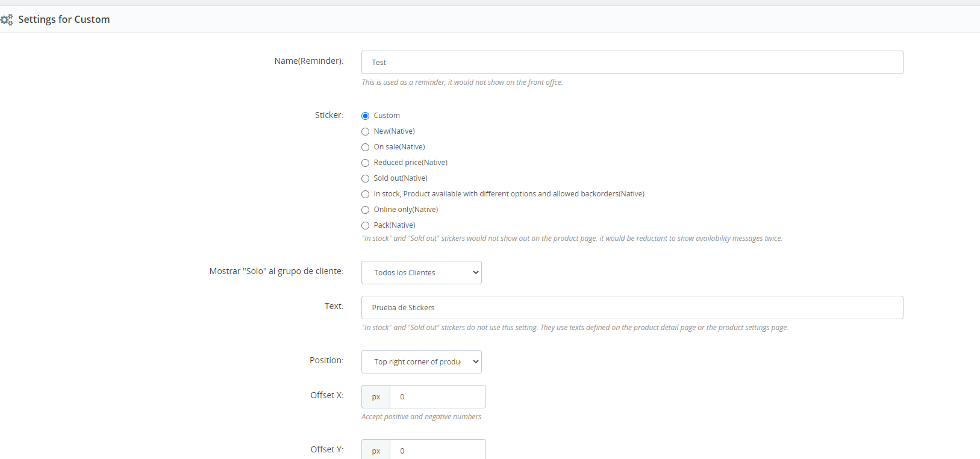
Task: Click the px addon beside Offset X
Action: [376, 396]
